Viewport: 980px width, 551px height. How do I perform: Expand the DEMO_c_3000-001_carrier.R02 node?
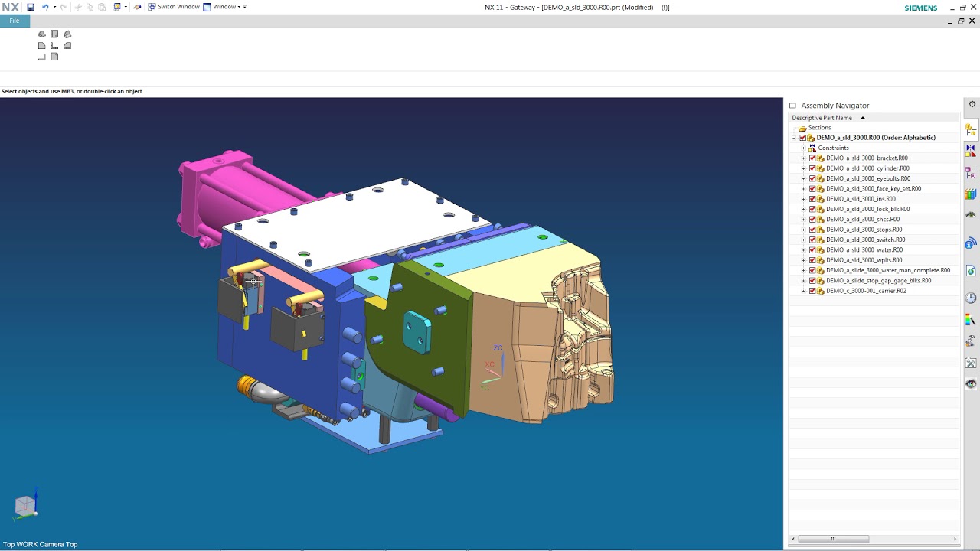(x=803, y=291)
